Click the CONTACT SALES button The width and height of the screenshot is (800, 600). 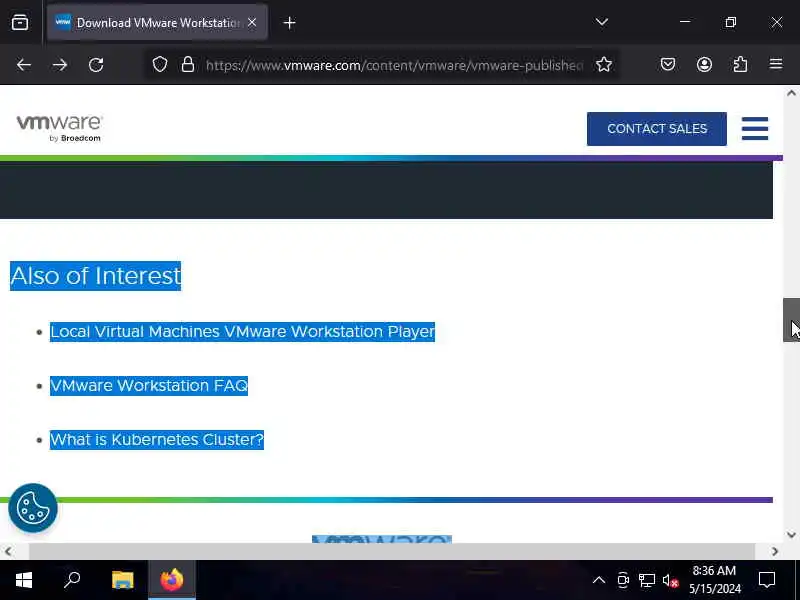pos(657,129)
